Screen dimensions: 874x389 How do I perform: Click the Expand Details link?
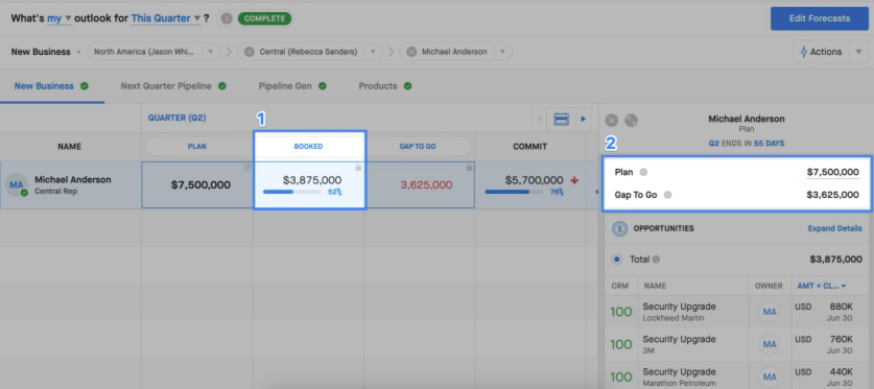tap(834, 228)
